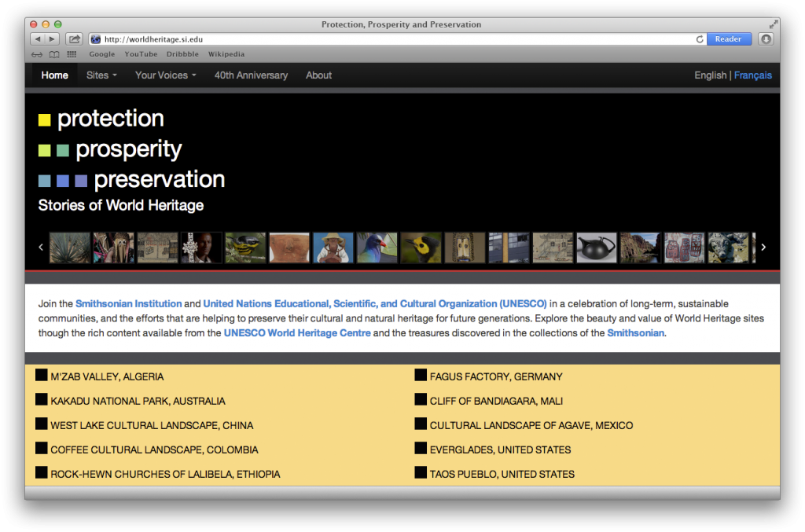This screenshot has height=532, width=805.
Task: Open Reading List glasses icon
Action: 37,54
